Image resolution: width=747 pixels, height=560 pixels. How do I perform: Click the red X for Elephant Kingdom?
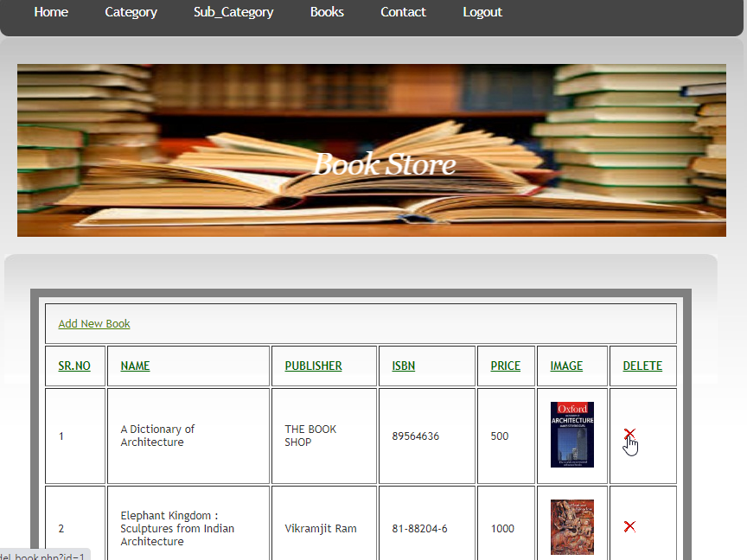point(629,525)
